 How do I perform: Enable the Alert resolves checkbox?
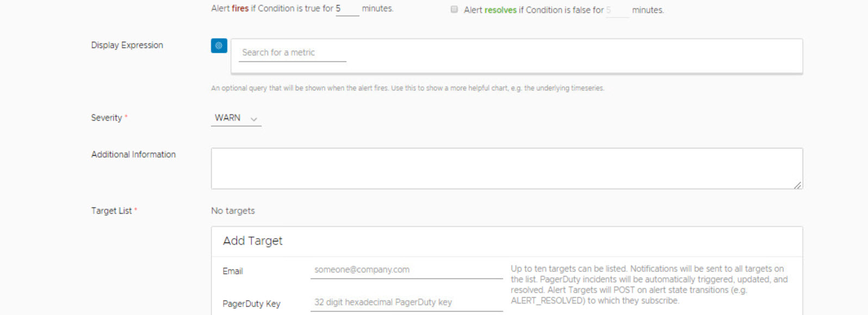[454, 9]
